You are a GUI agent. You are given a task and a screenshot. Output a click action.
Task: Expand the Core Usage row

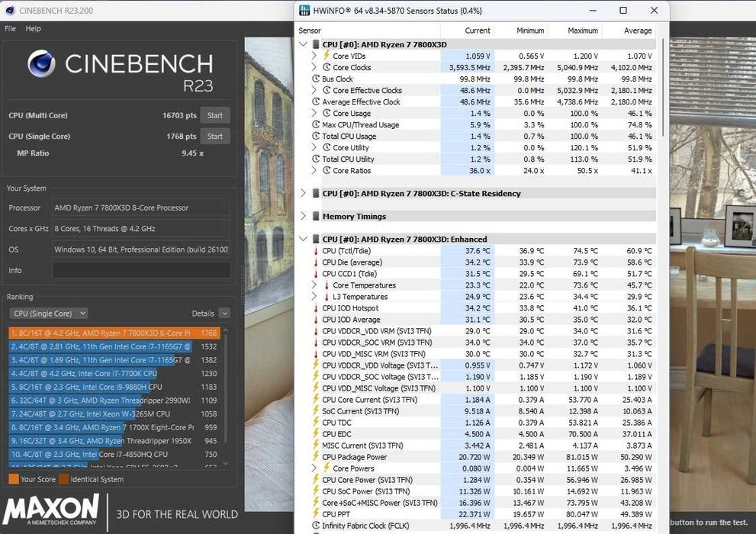click(x=314, y=113)
